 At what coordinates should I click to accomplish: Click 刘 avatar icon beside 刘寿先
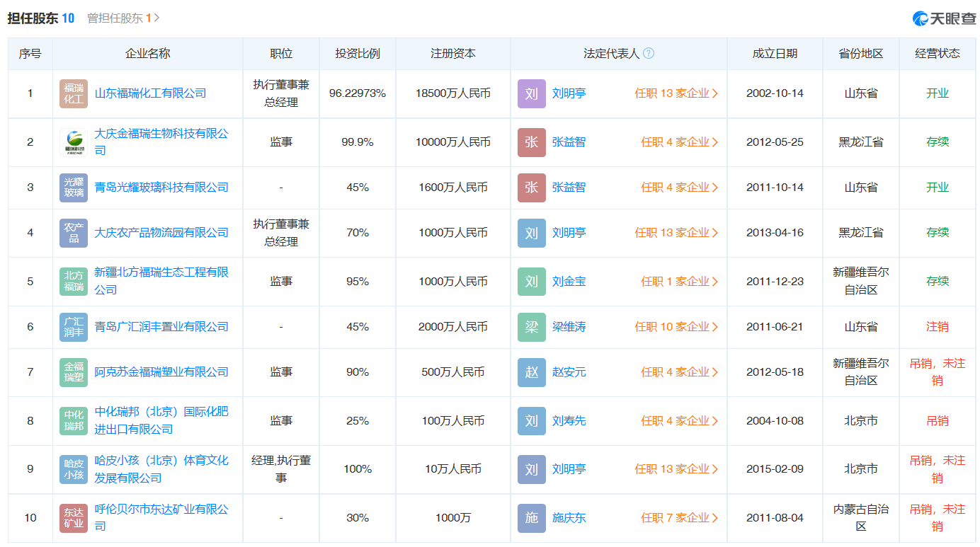click(x=532, y=421)
